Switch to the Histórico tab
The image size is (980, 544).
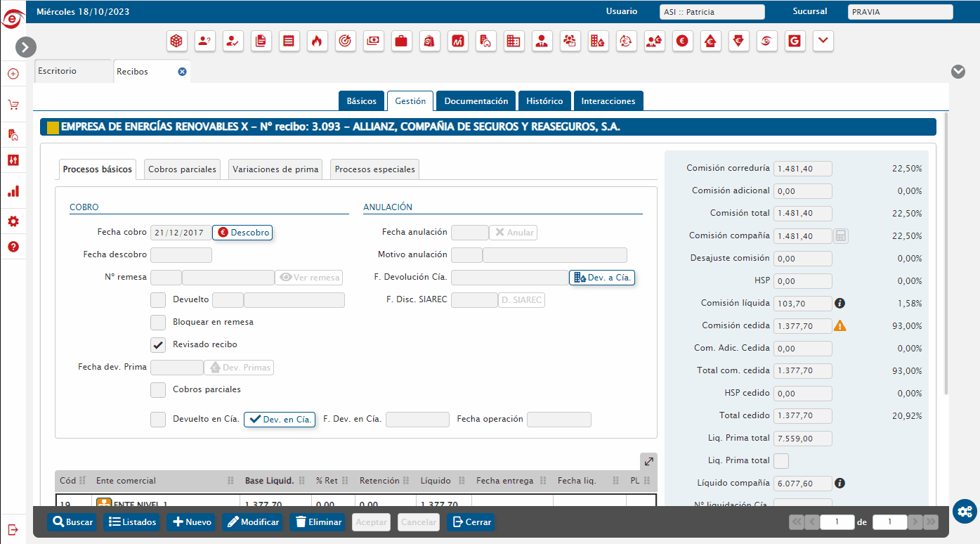tap(544, 101)
